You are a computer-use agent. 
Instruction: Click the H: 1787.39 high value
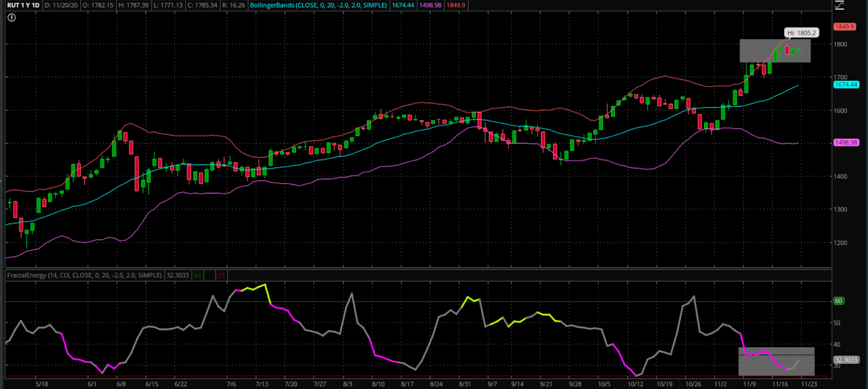(133, 5)
